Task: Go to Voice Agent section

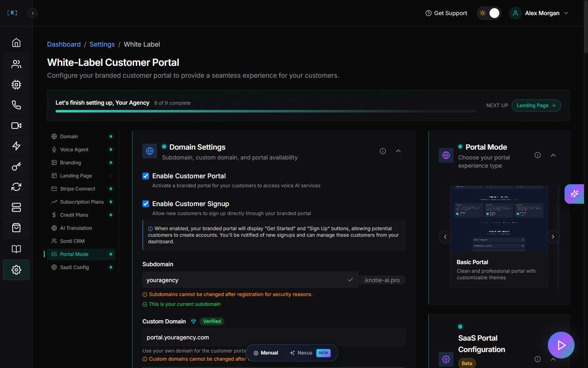Action: point(81,150)
